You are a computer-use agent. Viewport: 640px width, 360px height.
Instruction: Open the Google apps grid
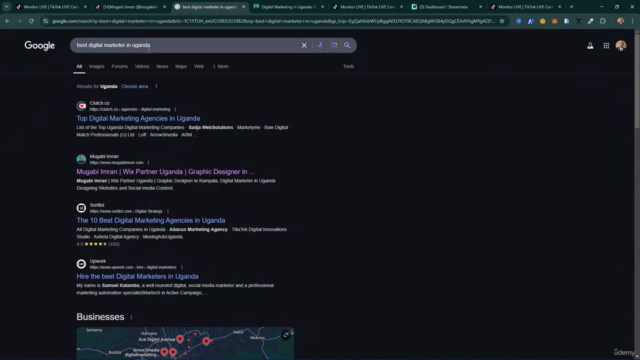point(606,46)
